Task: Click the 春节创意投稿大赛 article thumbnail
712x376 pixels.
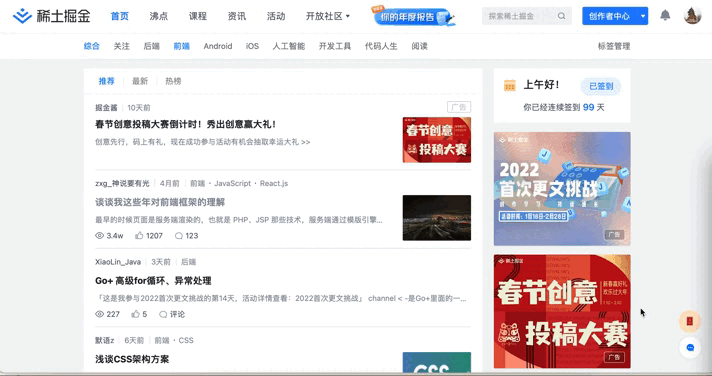Action: [x=437, y=140]
